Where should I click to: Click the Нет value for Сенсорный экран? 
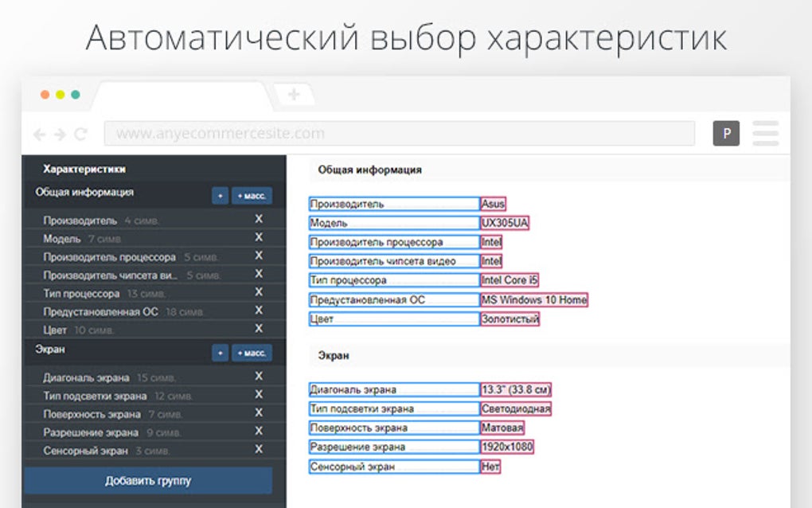tap(490, 467)
